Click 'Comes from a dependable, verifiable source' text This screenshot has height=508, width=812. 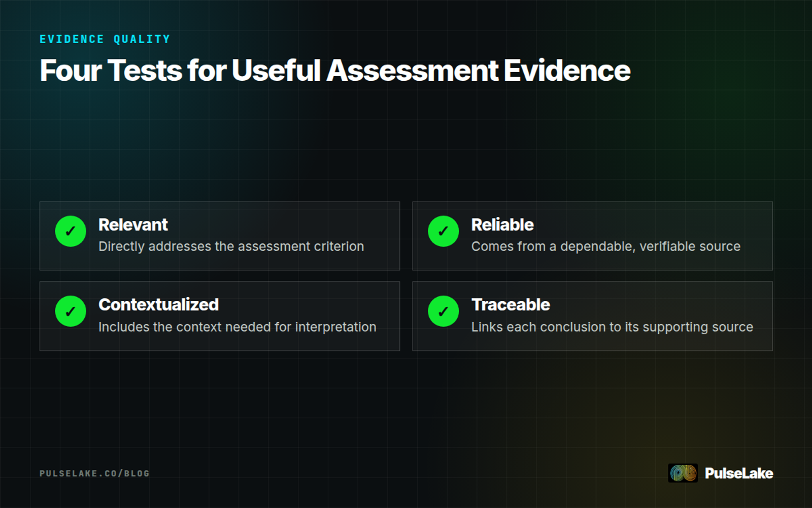606,246
